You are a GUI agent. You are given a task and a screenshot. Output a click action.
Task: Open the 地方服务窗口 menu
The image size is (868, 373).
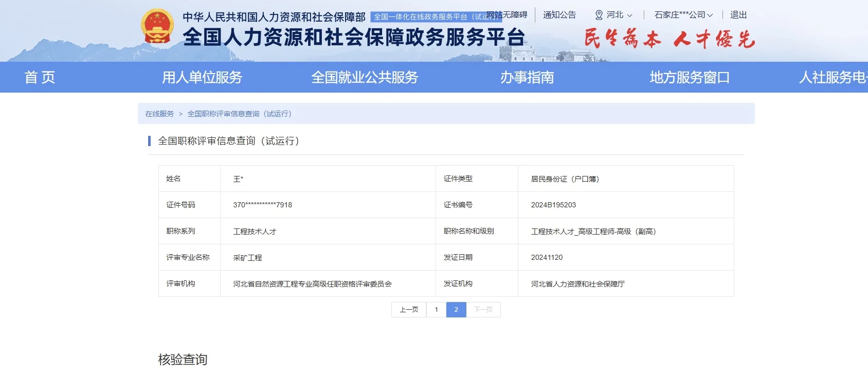690,77
